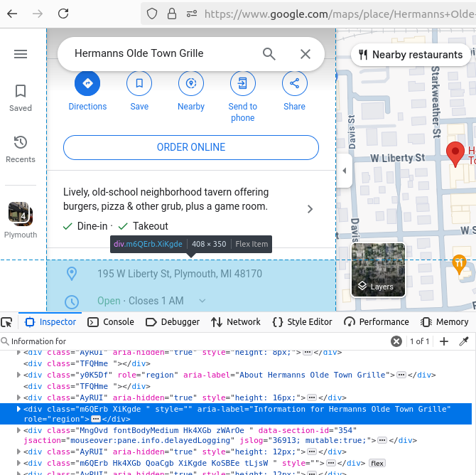Click the red map pin marker
The width and height of the screenshot is (476, 475).
[455, 154]
